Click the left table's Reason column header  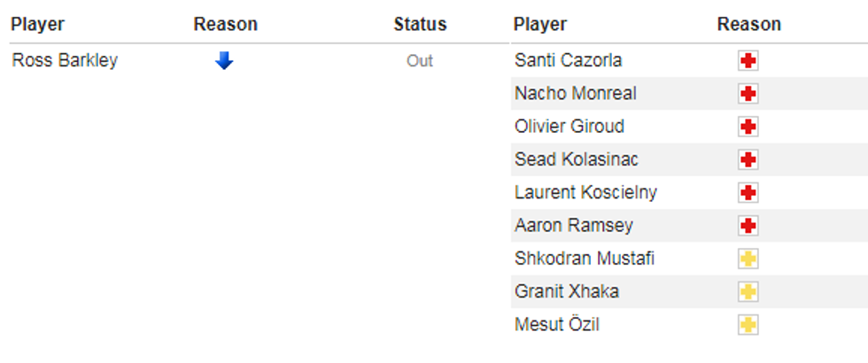point(225,25)
